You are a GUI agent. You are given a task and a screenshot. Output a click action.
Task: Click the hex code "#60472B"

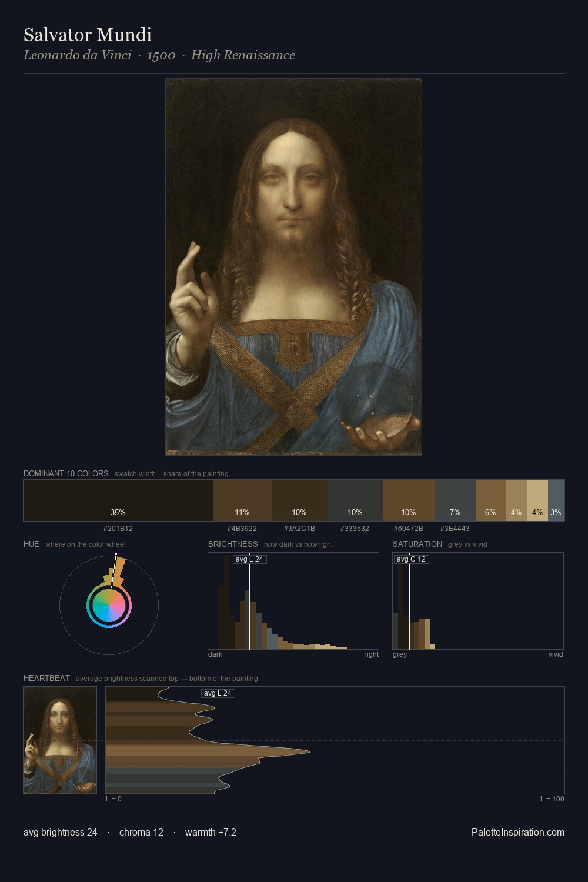409,529
